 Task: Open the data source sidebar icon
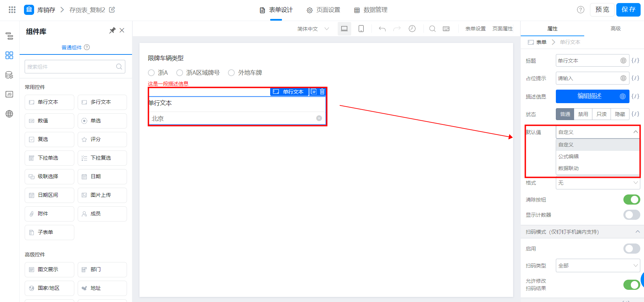9,75
